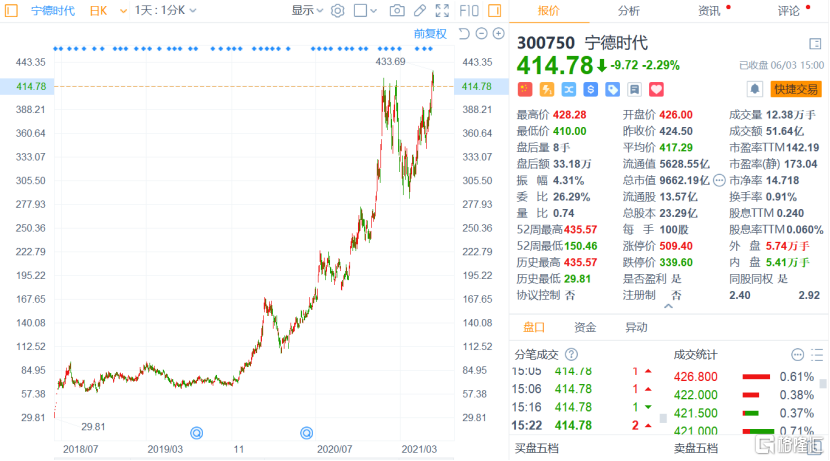Click the 开盘价 426.00 value
This screenshot has width=830, height=461.
coord(676,115)
